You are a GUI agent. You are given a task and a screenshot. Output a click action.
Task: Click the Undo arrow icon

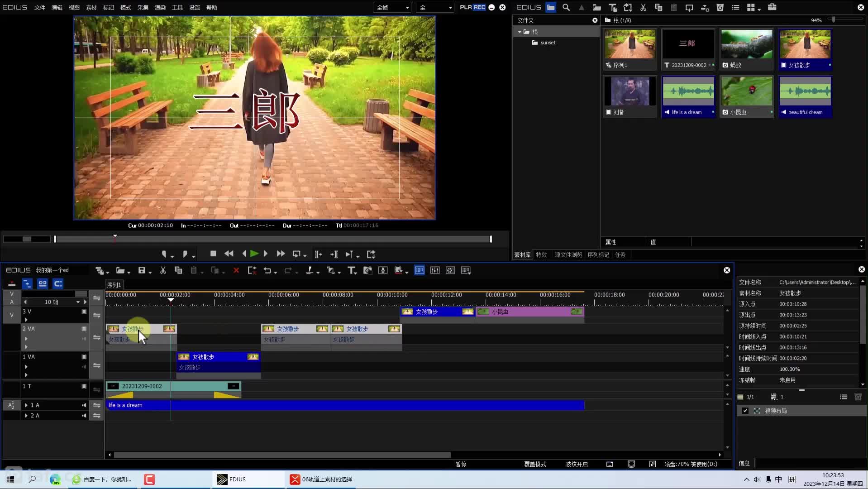pyautogui.click(x=267, y=270)
